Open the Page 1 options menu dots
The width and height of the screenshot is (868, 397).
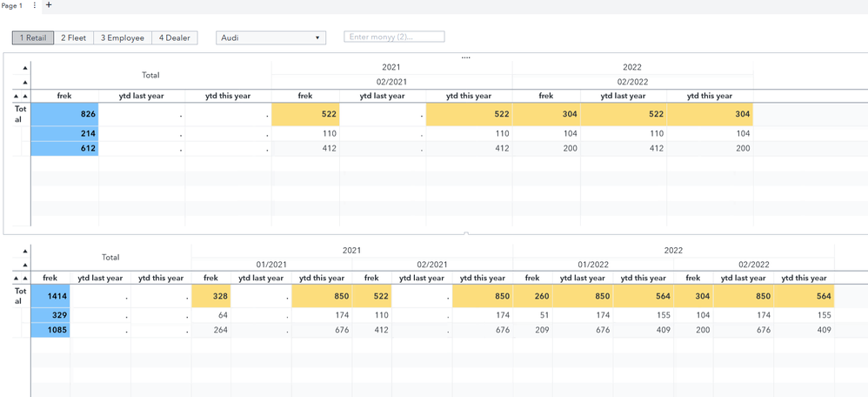pos(35,5)
